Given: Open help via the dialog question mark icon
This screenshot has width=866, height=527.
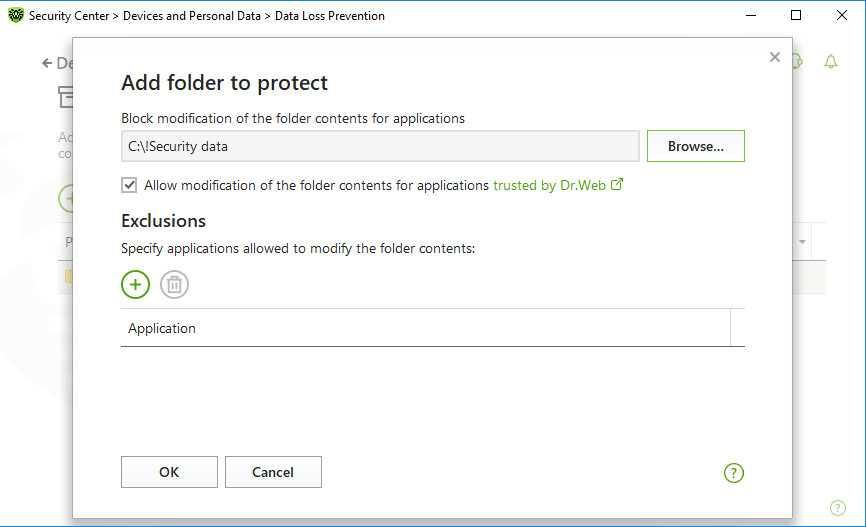Looking at the screenshot, I should pos(733,473).
